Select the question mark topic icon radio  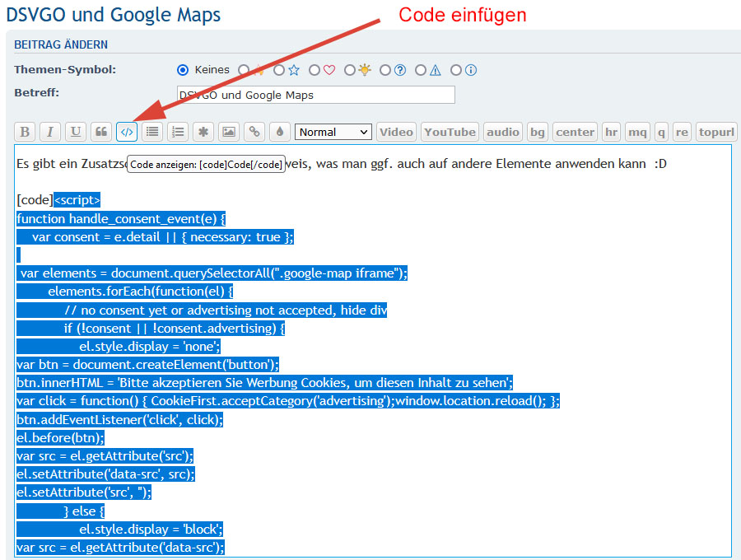pos(385,70)
